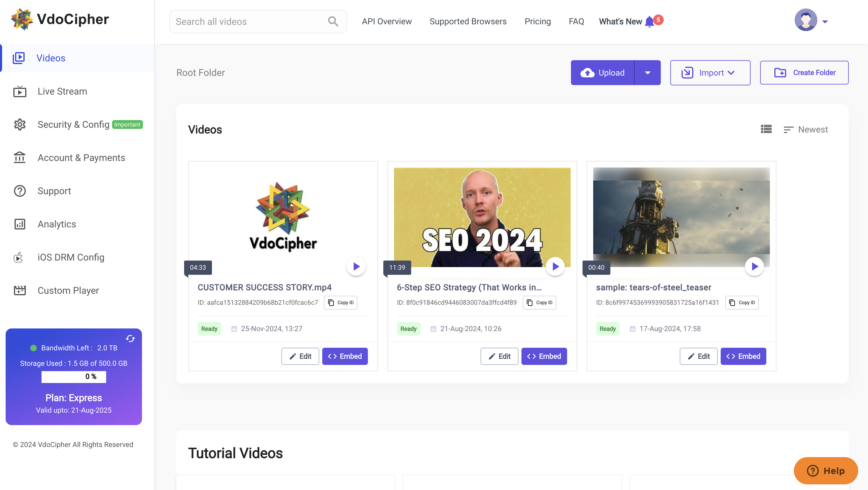Open the Support section
The width and height of the screenshot is (868, 490).
[x=54, y=191]
